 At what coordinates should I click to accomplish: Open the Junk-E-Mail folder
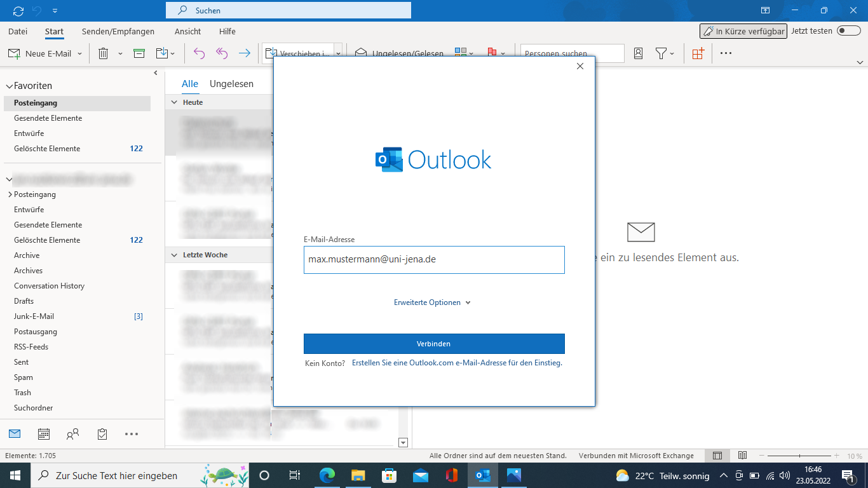[x=34, y=316]
